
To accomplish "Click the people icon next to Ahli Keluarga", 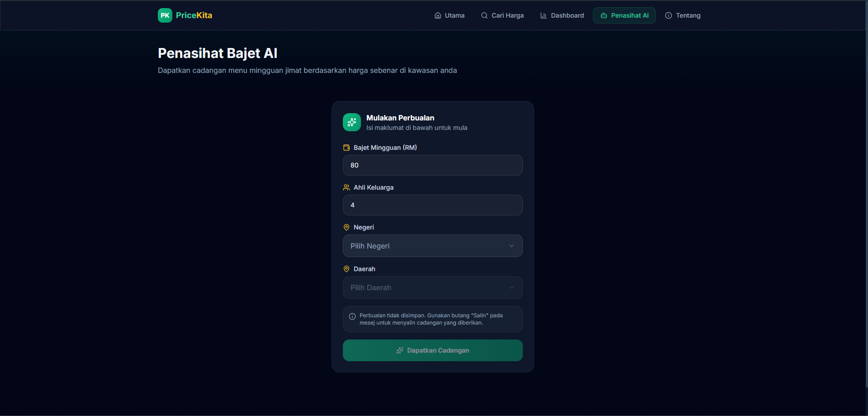I will pos(346,187).
